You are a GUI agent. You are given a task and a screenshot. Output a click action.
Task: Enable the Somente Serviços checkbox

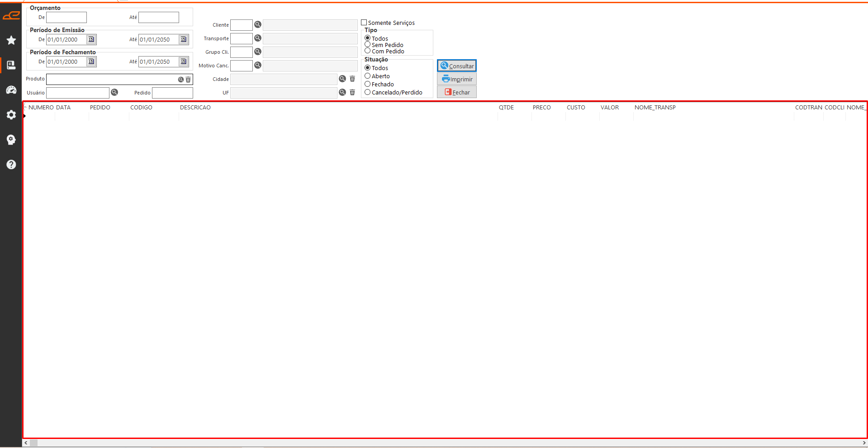pyautogui.click(x=364, y=23)
